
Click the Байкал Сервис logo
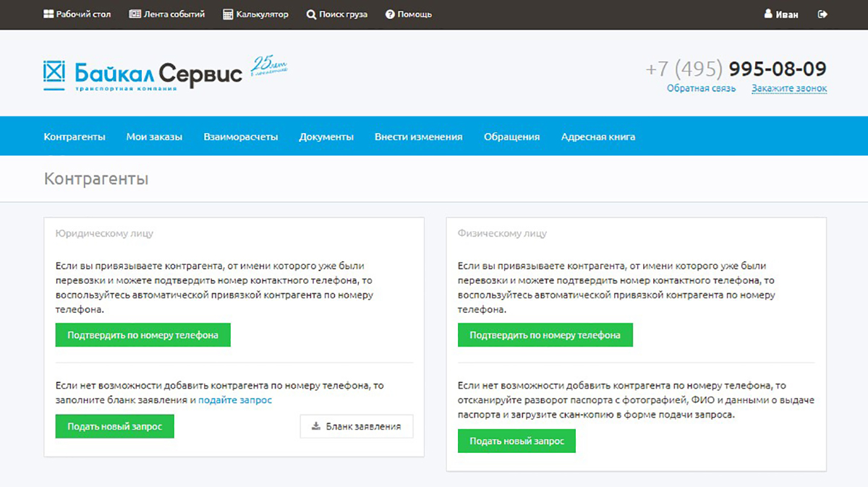[143, 74]
